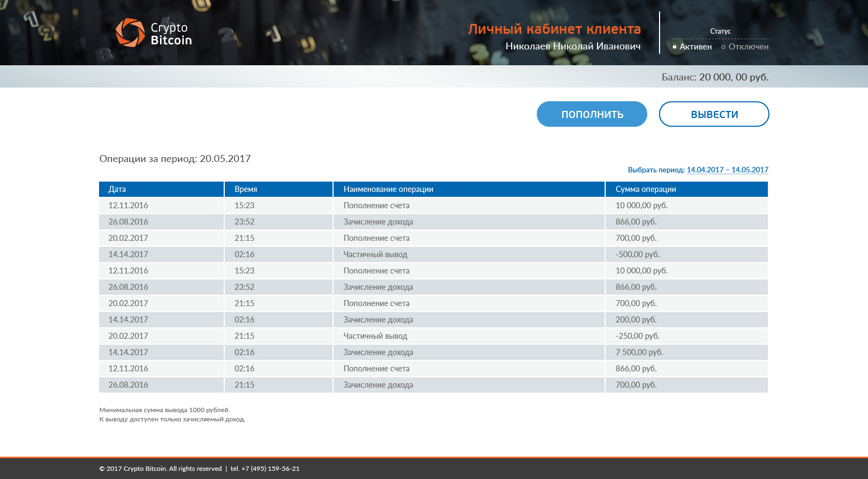Click 700,00 руб. in the bottom table row
Viewport: 868px width, 479px height.
tap(636, 385)
